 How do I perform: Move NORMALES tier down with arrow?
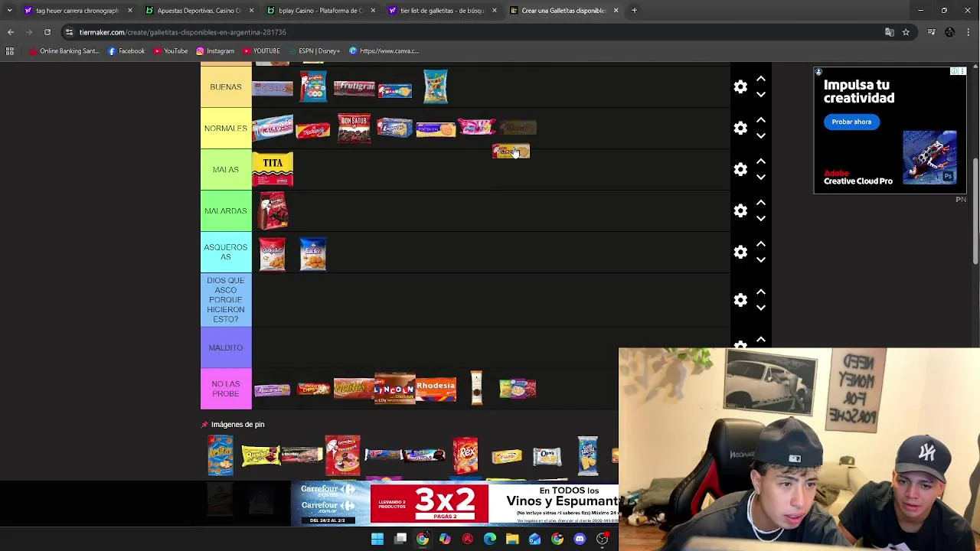pyautogui.click(x=761, y=135)
